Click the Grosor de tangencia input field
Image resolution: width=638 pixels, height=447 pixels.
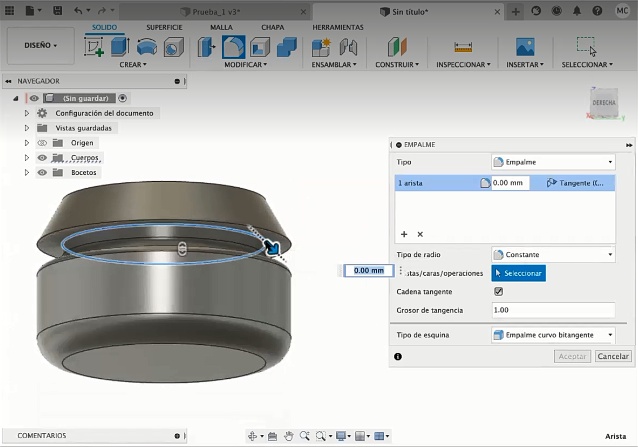point(552,310)
